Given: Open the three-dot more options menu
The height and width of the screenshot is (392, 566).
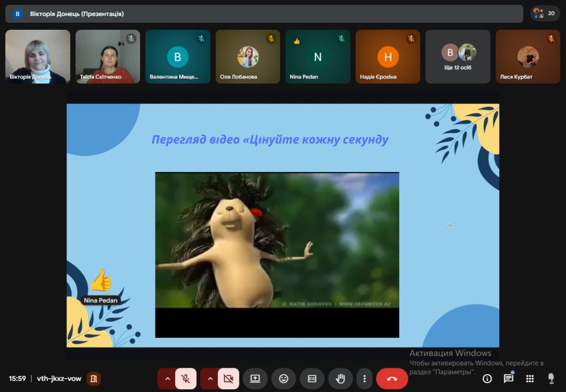Looking at the screenshot, I should (x=364, y=379).
